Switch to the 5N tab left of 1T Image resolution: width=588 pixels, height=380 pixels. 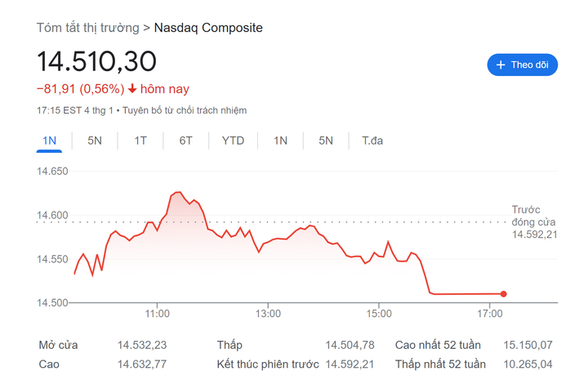click(x=95, y=141)
